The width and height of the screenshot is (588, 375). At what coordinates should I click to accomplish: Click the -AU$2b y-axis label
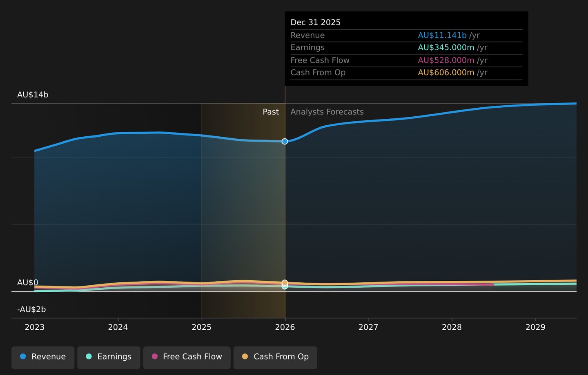[31, 309]
